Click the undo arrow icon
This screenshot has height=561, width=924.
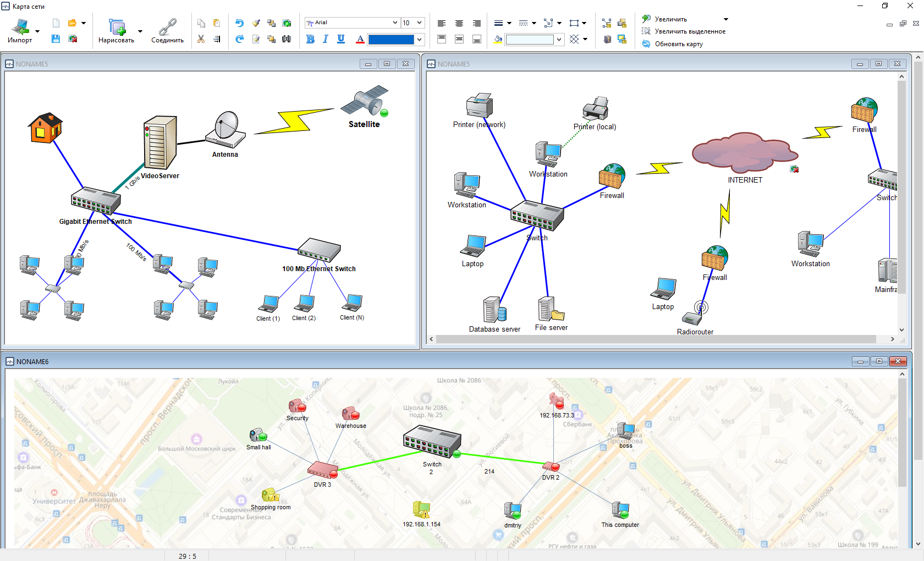click(239, 23)
